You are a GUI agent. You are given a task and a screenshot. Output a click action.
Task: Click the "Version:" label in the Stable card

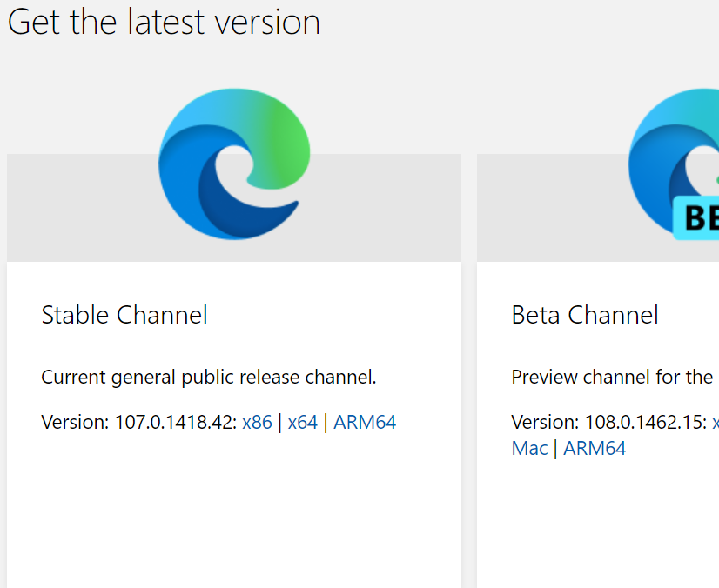pos(75,423)
